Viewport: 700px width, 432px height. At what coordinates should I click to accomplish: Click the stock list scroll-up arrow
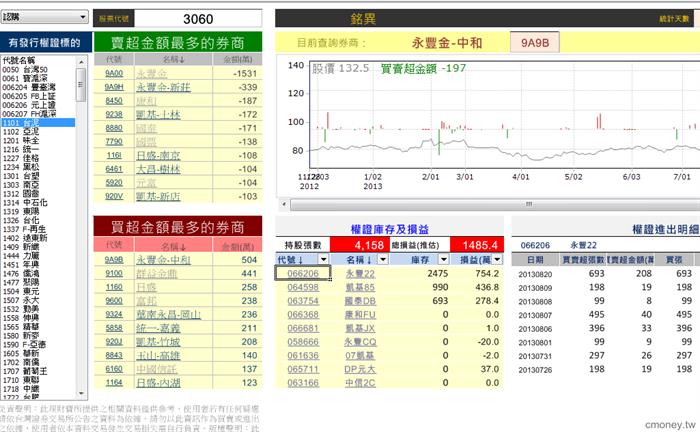click(x=81, y=61)
